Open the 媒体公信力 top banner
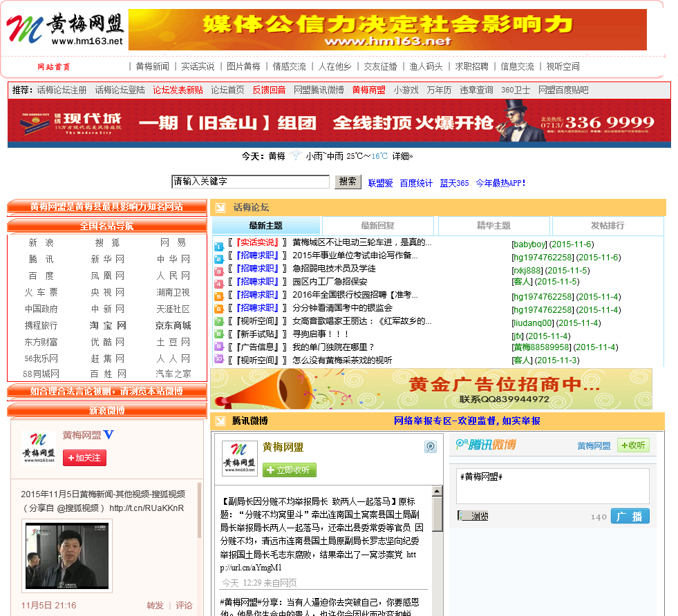Screen dimensions: 678x616 (x=388, y=30)
